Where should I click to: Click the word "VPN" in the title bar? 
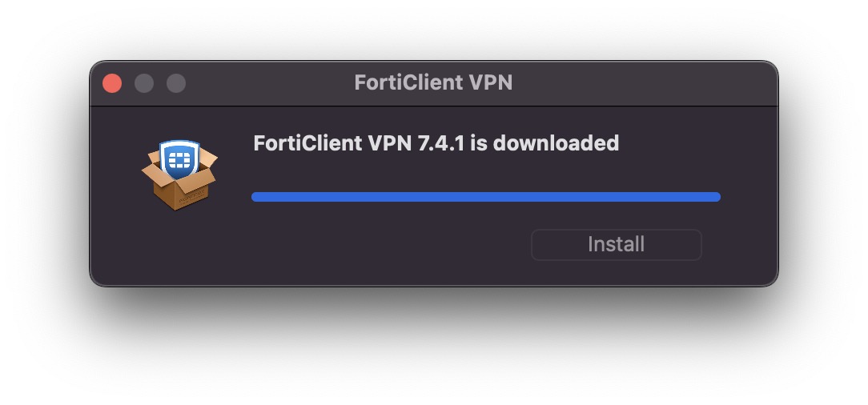[x=491, y=83]
